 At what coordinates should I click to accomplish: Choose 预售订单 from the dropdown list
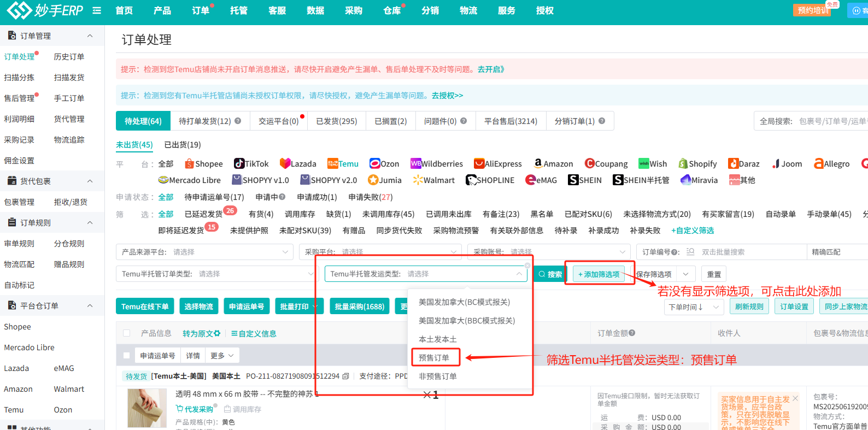pos(435,358)
